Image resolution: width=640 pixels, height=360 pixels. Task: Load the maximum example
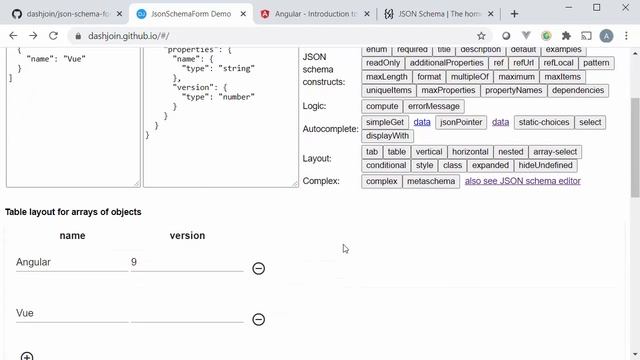[516, 77]
